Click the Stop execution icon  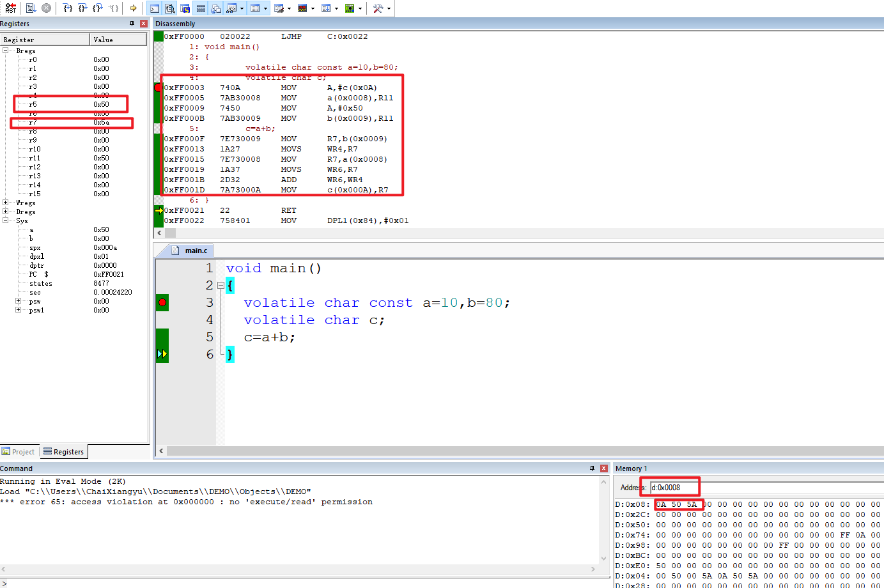(x=47, y=8)
